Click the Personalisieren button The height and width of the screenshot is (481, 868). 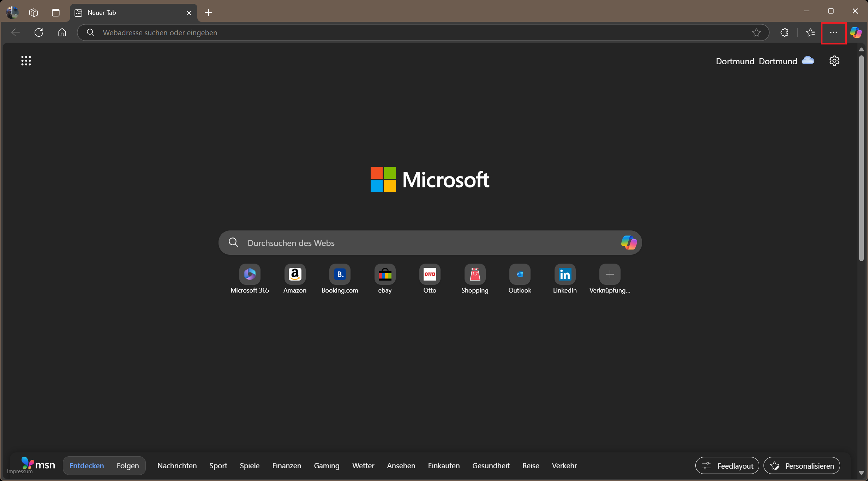802,466
